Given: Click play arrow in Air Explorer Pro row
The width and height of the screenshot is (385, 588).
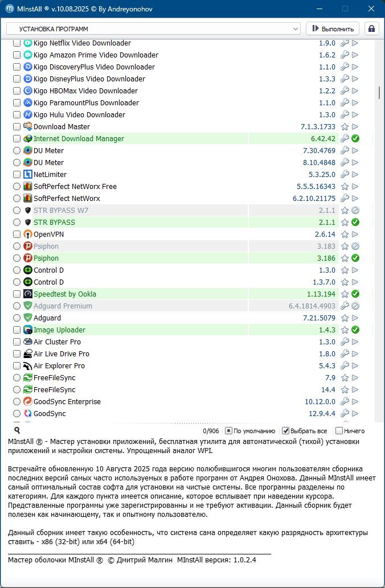Looking at the screenshot, I should [x=355, y=366].
